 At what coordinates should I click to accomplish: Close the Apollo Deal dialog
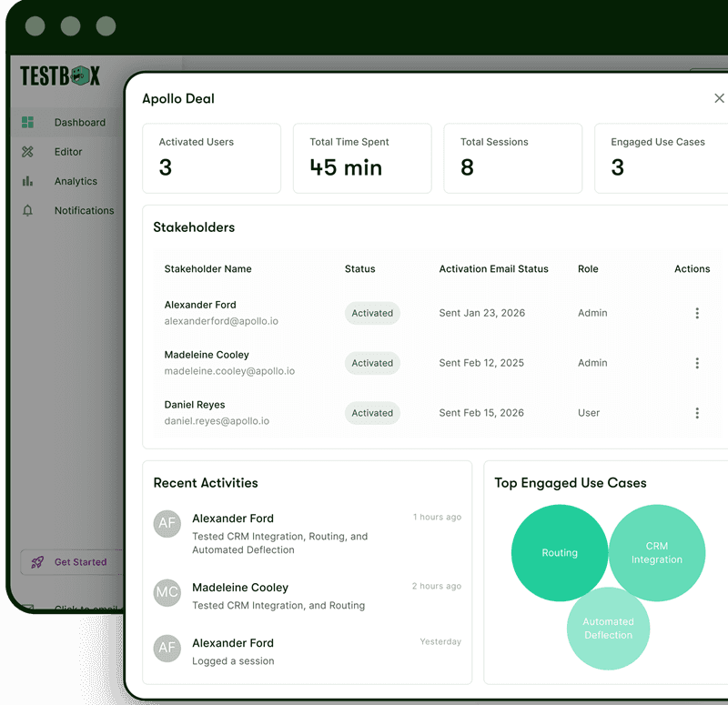[x=719, y=98]
